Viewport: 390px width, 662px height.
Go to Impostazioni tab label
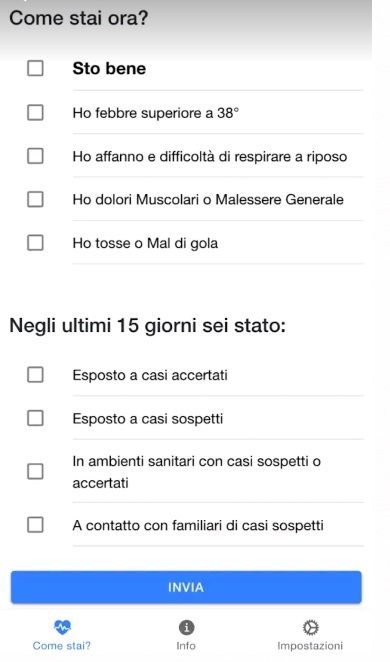pos(310,646)
